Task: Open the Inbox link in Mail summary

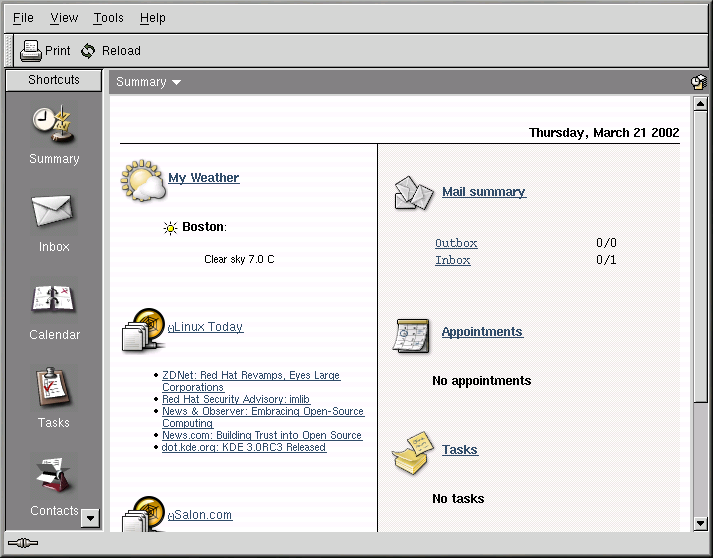Action: [452, 260]
